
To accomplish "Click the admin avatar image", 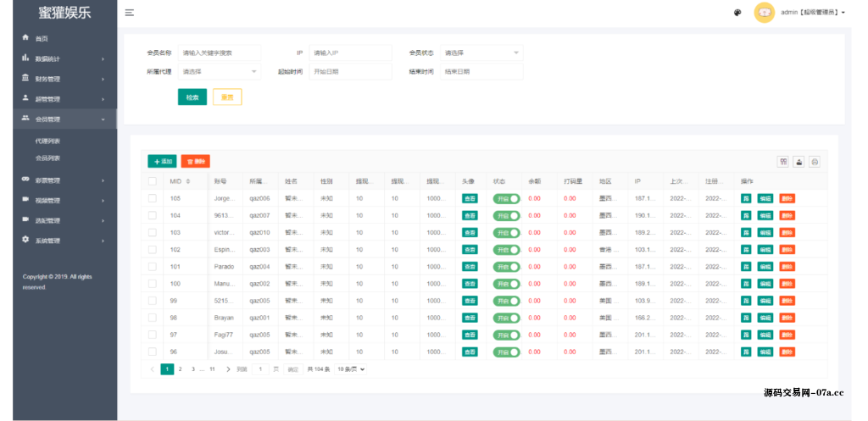I will [764, 13].
